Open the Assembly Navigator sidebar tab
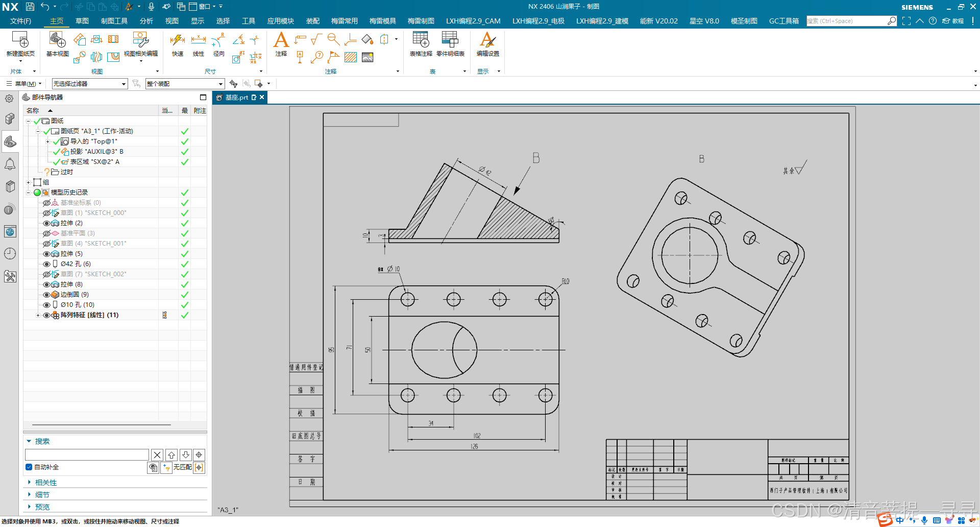Viewport: 980px width, 527px height. tap(10, 119)
